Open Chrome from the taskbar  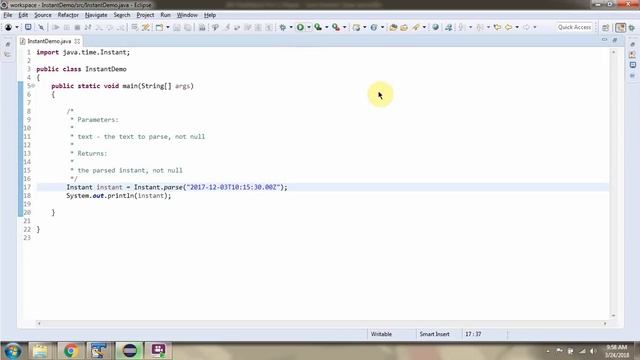(71, 351)
